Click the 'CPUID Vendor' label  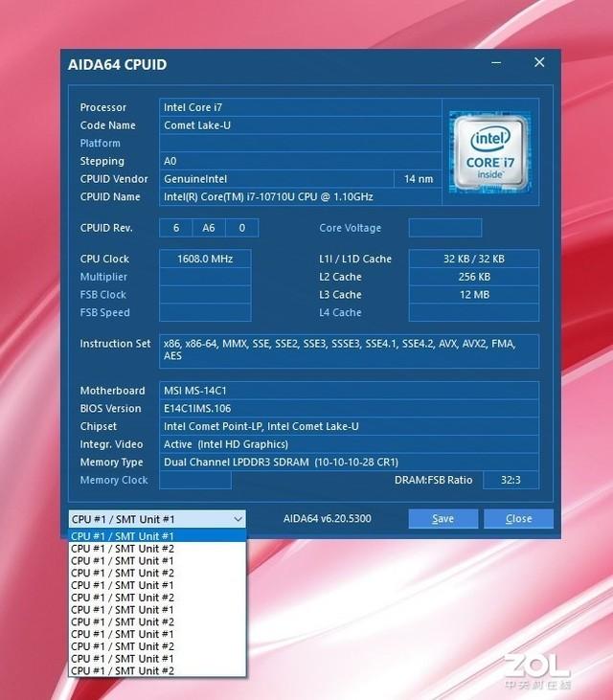pyautogui.click(x=114, y=179)
